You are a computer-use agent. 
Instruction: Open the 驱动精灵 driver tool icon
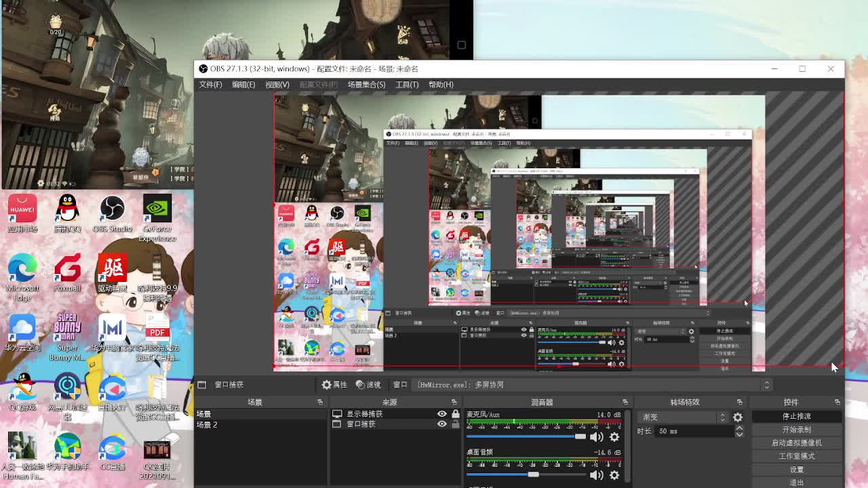click(112, 273)
